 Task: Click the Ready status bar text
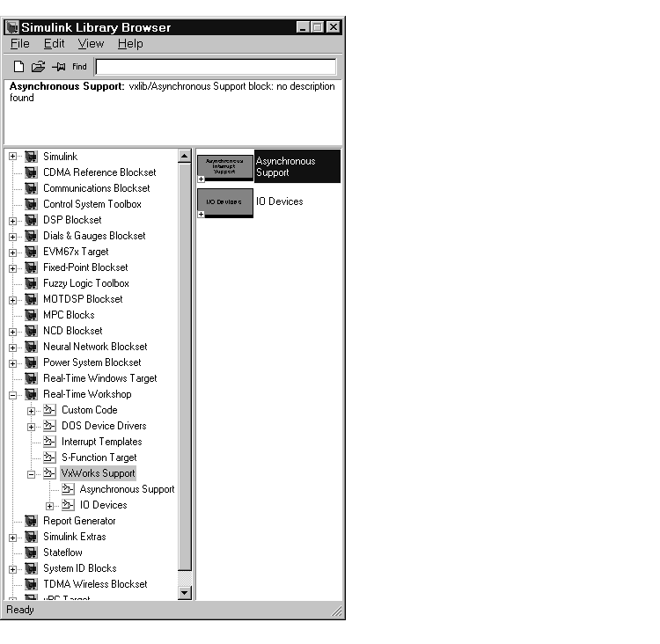point(20,610)
